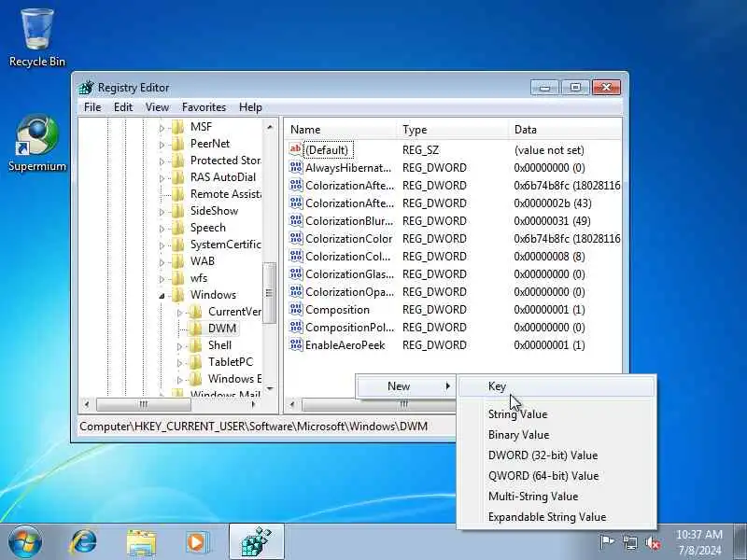Click the registry path in status bar

point(253,427)
